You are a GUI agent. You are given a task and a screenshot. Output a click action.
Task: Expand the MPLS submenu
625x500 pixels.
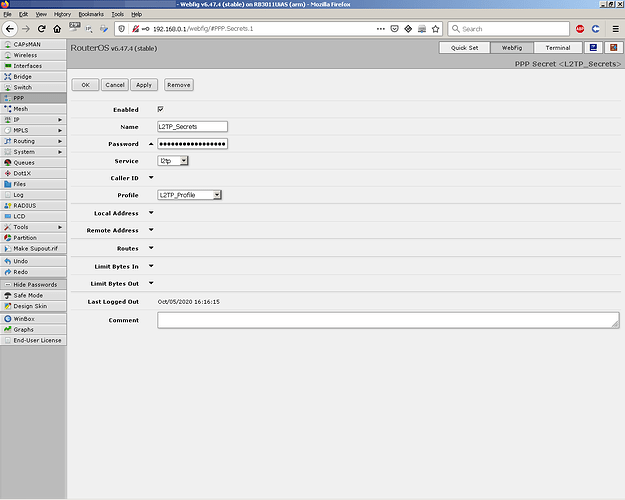(x=33, y=130)
